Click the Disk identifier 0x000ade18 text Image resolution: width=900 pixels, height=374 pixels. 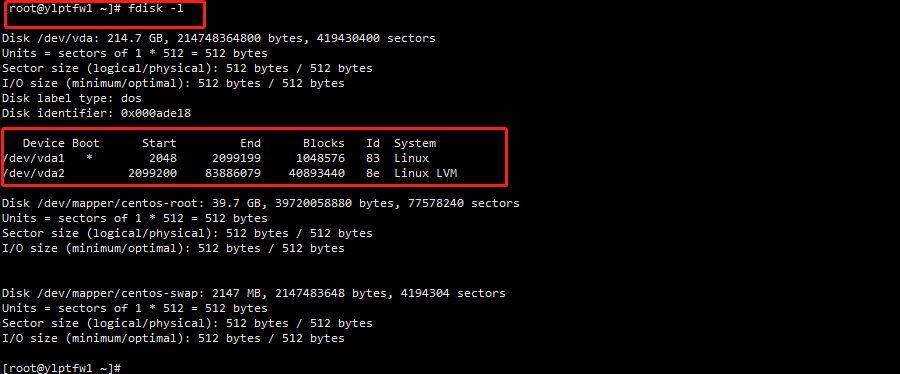[x=96, y=114]
